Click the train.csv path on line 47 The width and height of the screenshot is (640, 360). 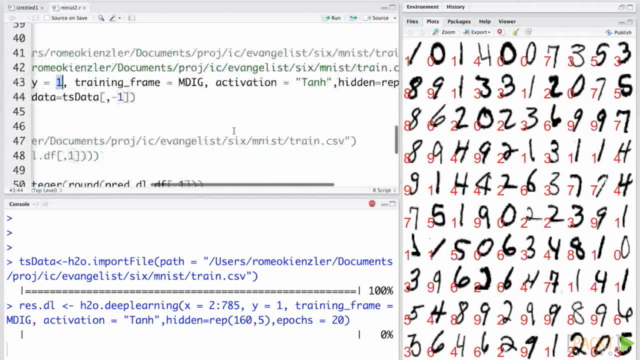pyautogui.click(x=194, y=141)
